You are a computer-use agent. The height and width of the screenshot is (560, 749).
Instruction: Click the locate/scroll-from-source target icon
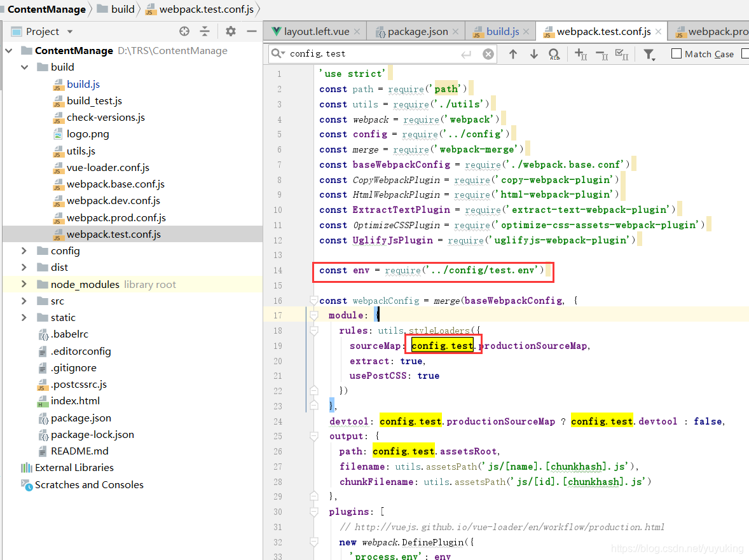pos(184,32)
